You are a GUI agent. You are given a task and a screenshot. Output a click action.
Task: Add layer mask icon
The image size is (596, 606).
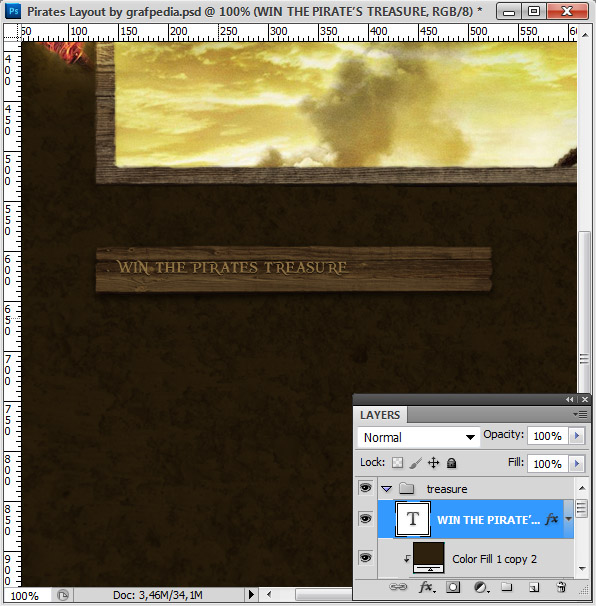click(453, 587)
